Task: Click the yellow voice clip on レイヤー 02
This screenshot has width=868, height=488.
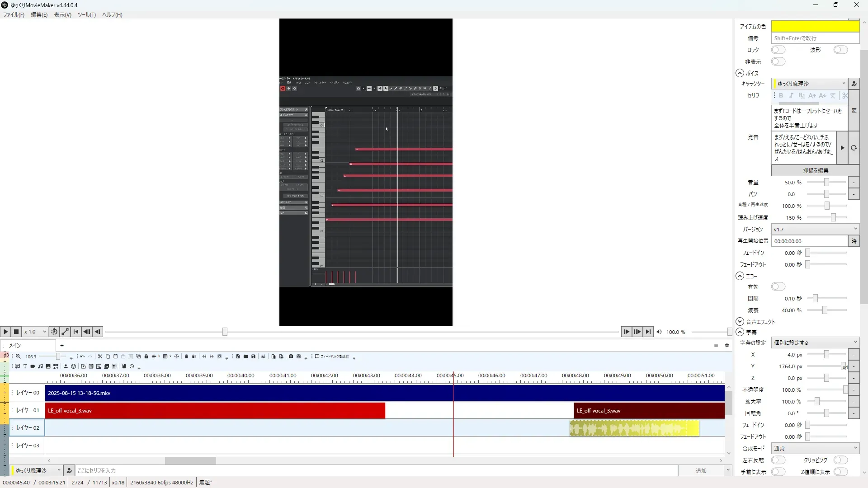Action: tap(634, 428)
